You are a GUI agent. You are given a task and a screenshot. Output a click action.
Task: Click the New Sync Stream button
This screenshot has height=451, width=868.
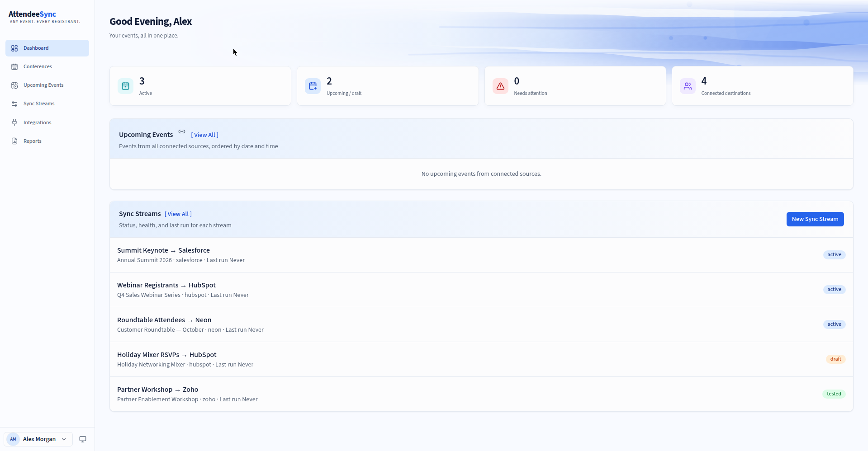click(x=815, y=219)
